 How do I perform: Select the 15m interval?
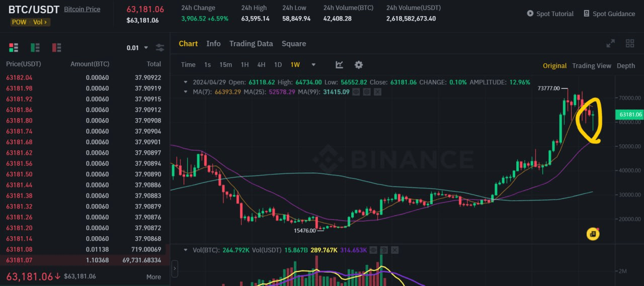[x=225, y=65]
